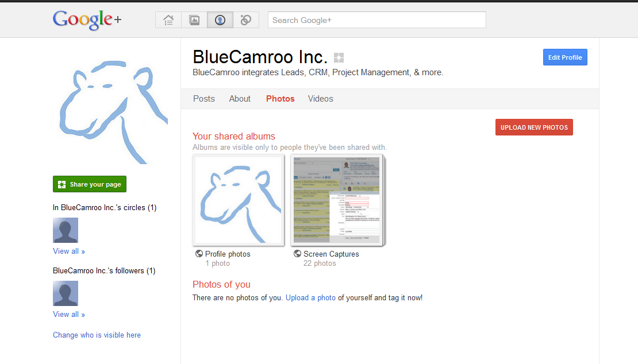The width and height of the screenshot is (638, 364).
Task: Open the Profile photos album title
Action: click(x=228, y=254)
